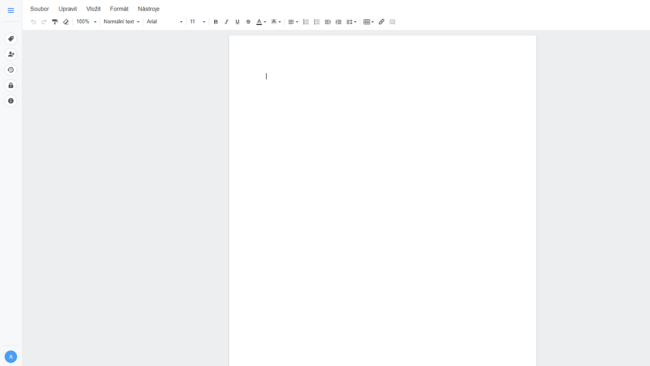Open the hamburger menu at top left
The height and width of the screenshot is (366, 650).
point(11,10)
